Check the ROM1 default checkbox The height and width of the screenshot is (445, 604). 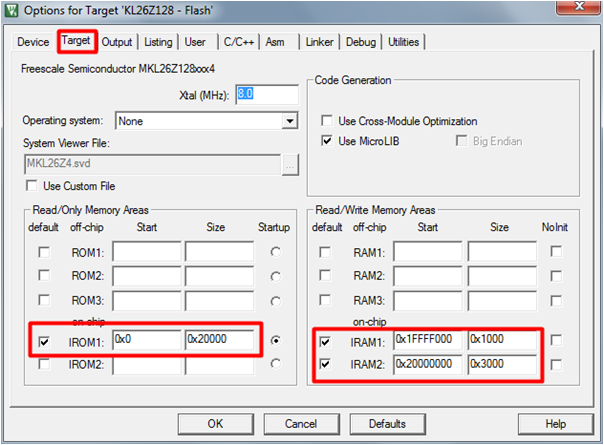click(x=44, y=252)
